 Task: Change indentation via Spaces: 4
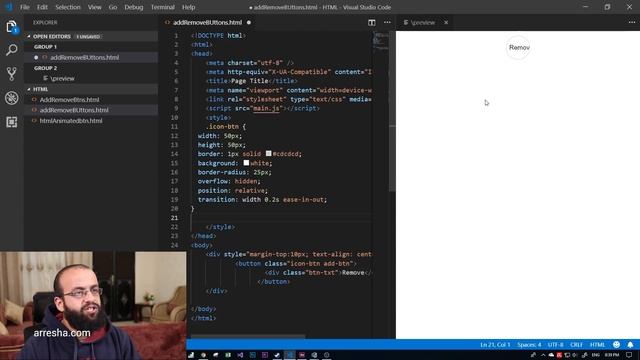point(529,344)
